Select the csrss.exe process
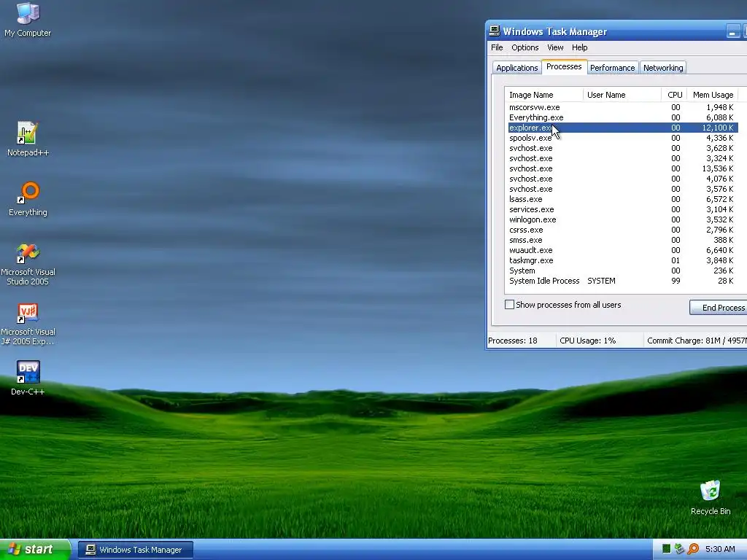The width and height of the screenshot is (747, 560). (622, 230)
